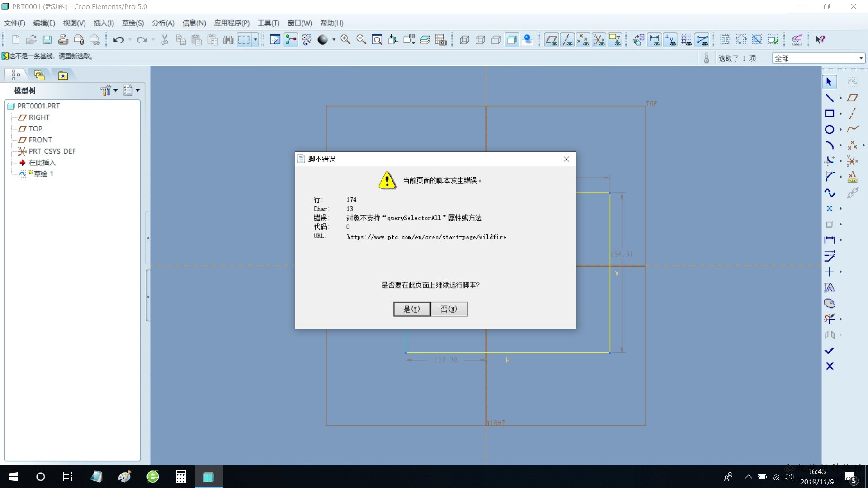Click the Wireframe display icon
Viewport: 868px width, 488px height.
point(464,40)
